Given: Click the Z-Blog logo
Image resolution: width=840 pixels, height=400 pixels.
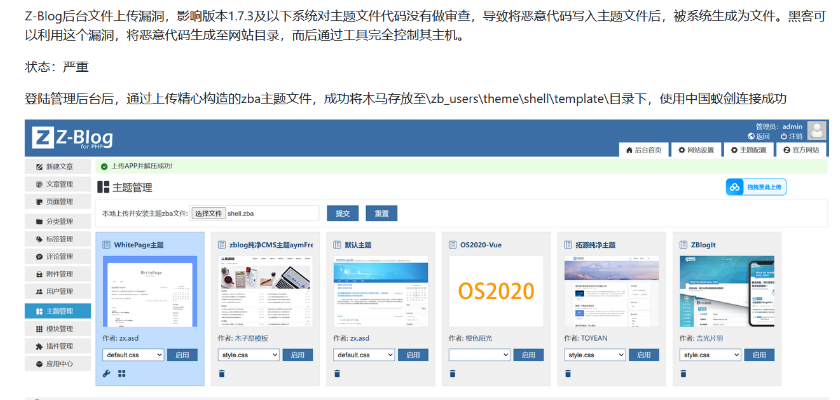Looking at the screenshot, I should (x=72, y=137).
